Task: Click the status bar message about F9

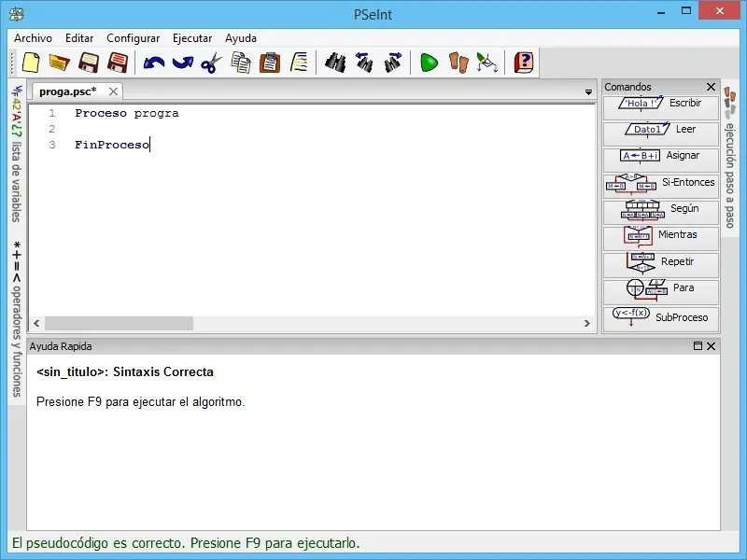Action: [186, 543]
